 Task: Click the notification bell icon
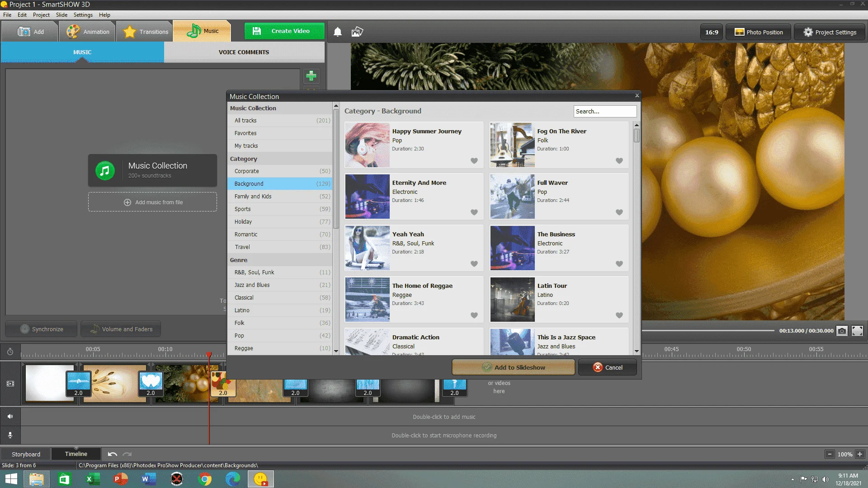[337, 32]
